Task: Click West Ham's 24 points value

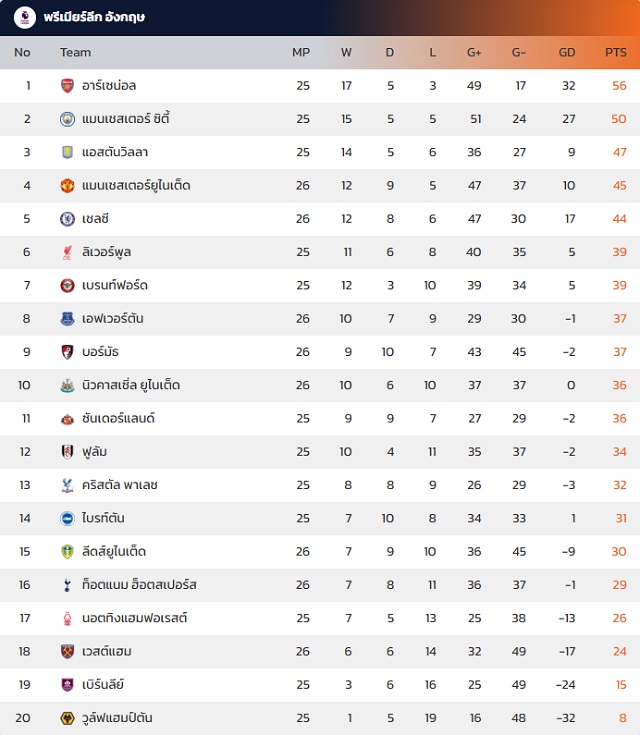Action: pos(620,651)
